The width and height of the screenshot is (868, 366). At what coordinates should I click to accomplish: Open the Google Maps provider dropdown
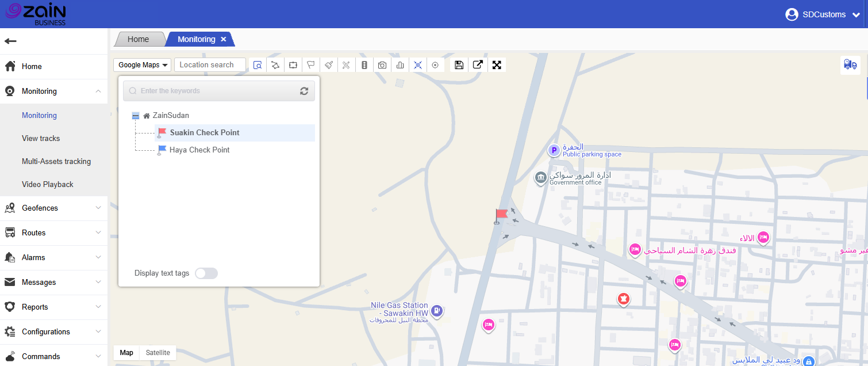click(x=143, y=65)
